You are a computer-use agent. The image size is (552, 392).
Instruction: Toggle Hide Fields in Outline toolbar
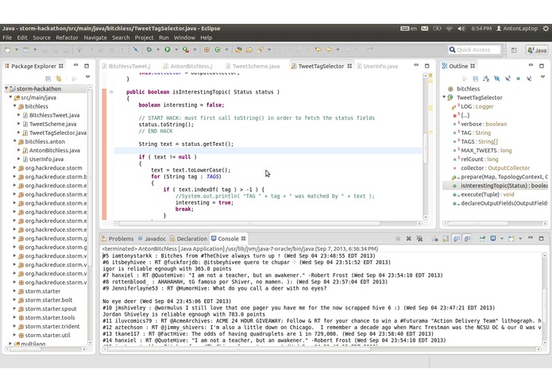(496, 79)
